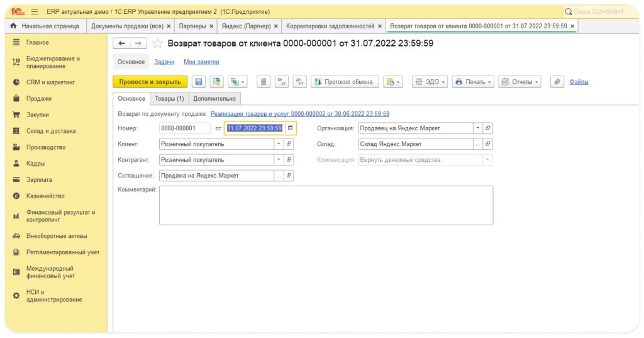Click inside the Комментарий text area
The height and width of the screenshot is (338, 644).
[326, 205]
